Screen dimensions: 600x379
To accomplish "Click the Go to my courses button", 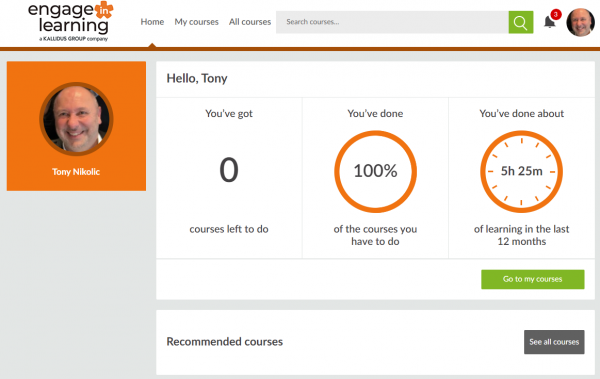I will (533, 279).
